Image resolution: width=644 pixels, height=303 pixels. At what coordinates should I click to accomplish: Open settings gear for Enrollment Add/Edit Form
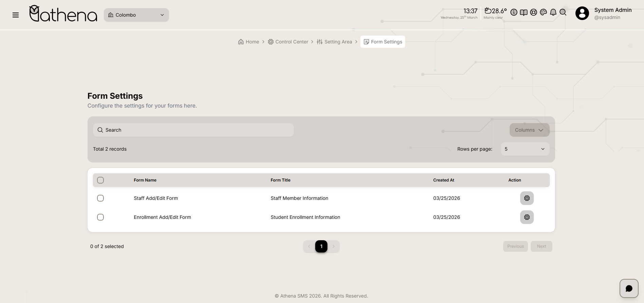click(x=527, y=217)
